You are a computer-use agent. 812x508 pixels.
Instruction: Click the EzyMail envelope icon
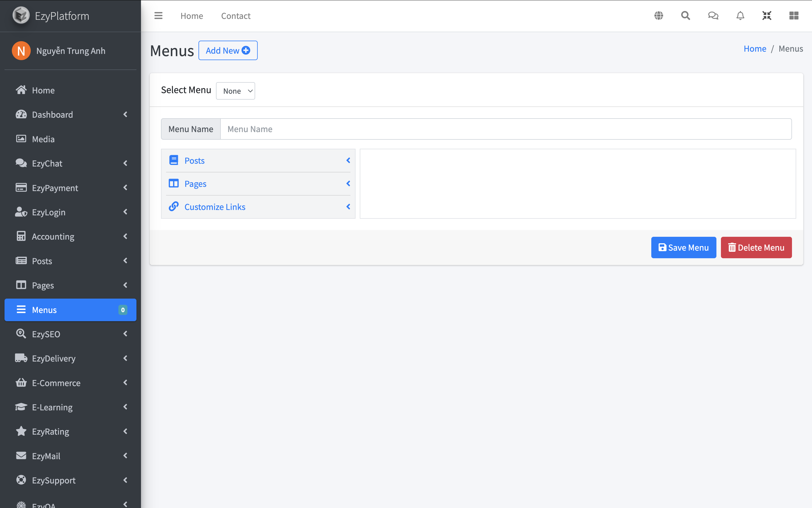coord(21,456)
